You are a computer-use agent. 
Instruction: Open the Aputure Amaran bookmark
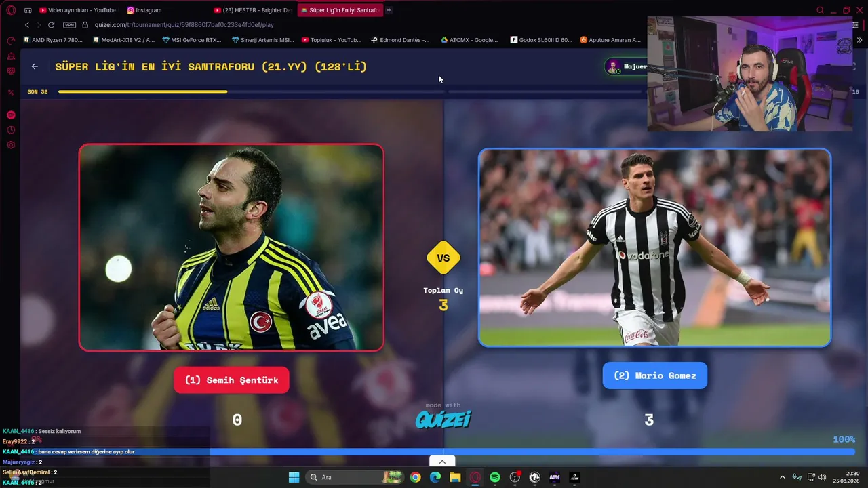click(x=610, y=40)
